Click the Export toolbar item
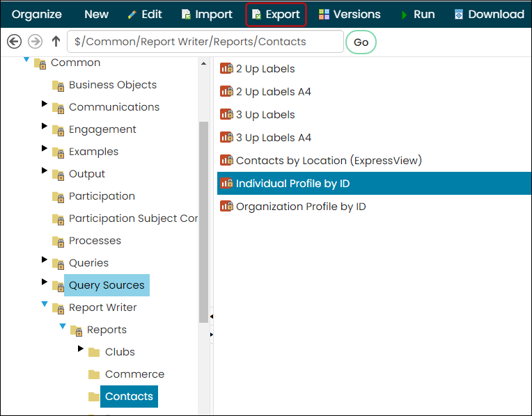Viewport: 532px width, 416px height. 276,14
